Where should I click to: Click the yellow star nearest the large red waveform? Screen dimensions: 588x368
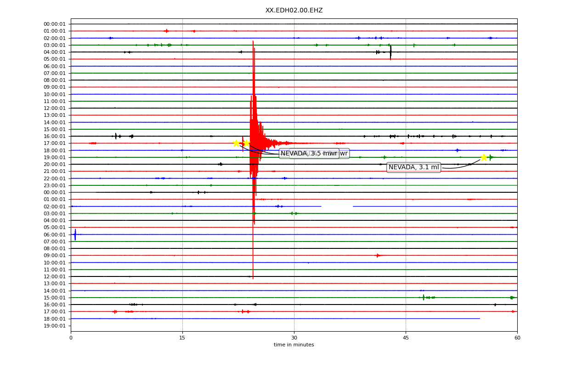(246, 143)
